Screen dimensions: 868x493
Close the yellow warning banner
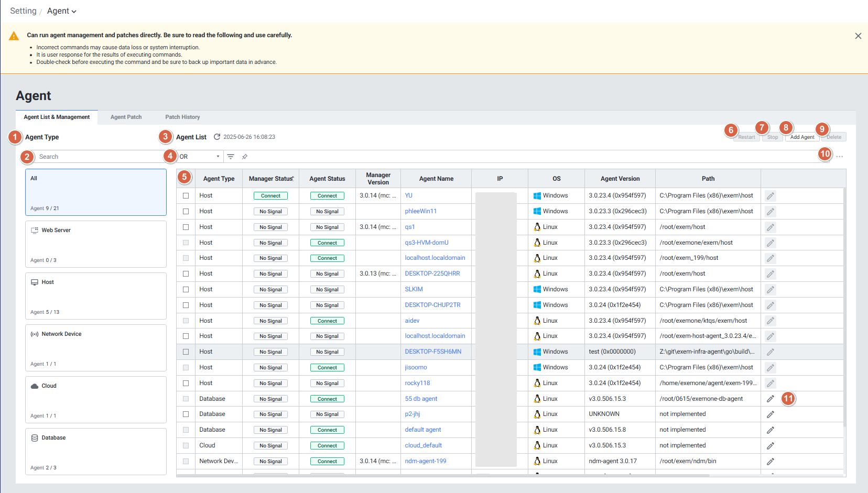[858, 36]
